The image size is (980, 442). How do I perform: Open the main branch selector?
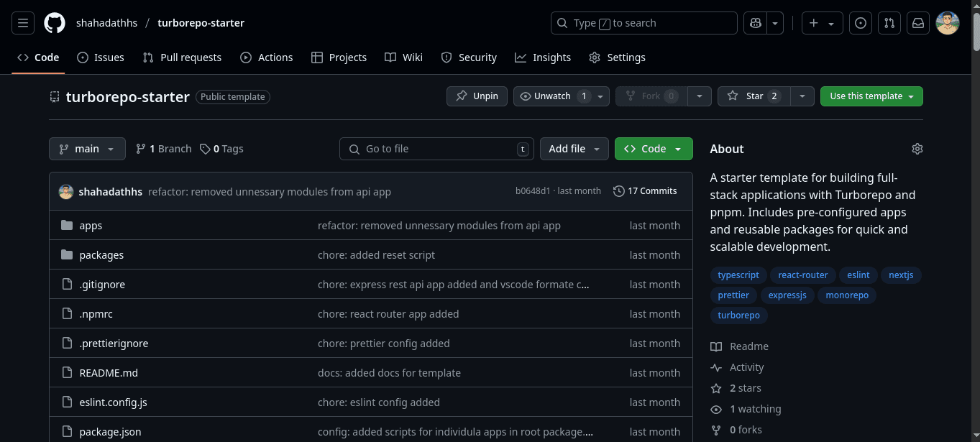pyautogui.click(x=87, y=149)
